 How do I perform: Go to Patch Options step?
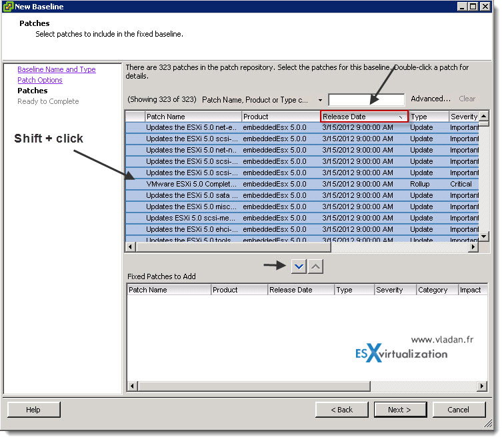click(x=40, y=80)
